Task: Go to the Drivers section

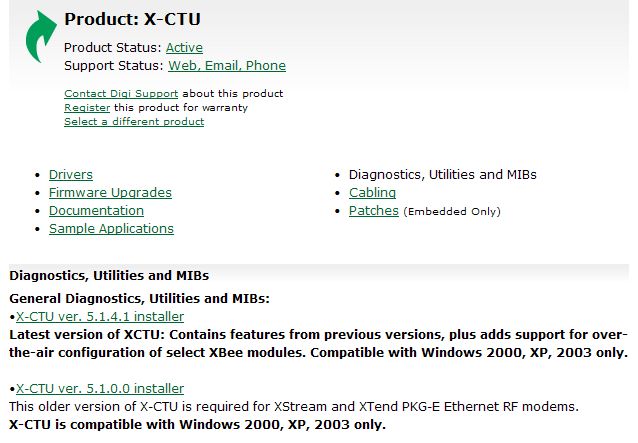Action: click(x=71, y=175)
